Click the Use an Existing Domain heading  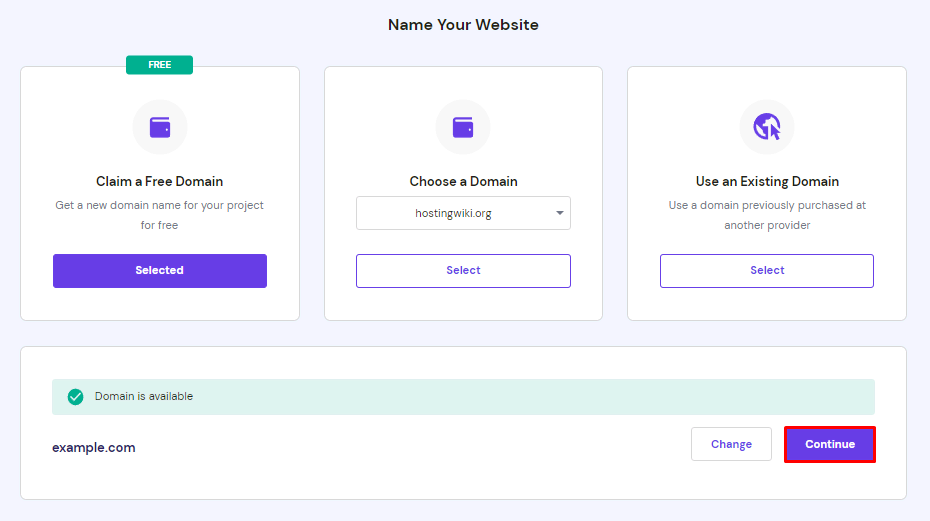(767, 182)
